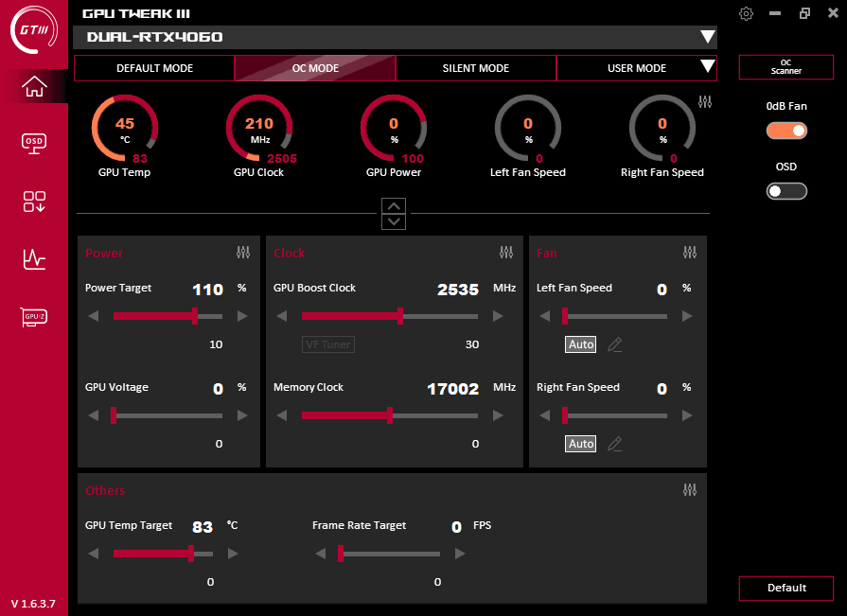Click the Power Target slider
The height and width of the screenshot is (616, 847).
pyautogui.click(x=168, y=316)
